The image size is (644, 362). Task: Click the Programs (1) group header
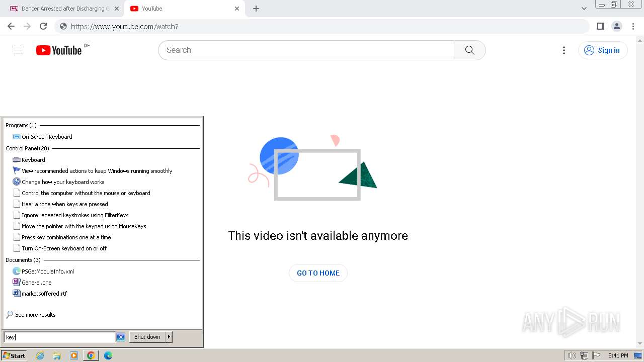click(x=21, y=125)
